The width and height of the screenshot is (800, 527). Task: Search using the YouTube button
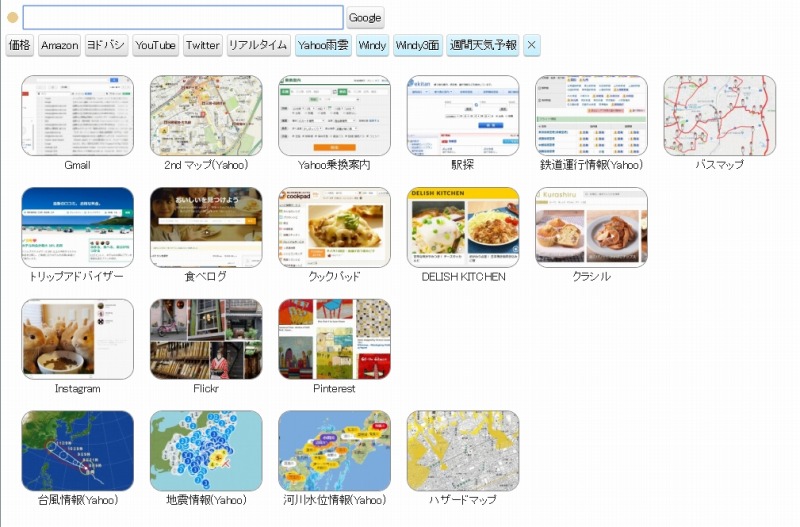pyautogui.click(x=156, y=45)
